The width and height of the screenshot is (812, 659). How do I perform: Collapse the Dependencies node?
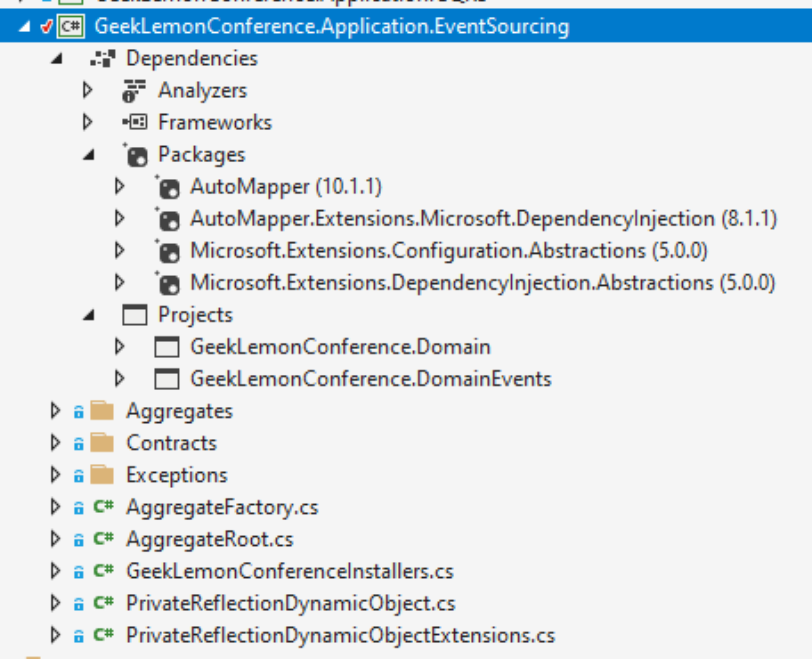point(56,59)
